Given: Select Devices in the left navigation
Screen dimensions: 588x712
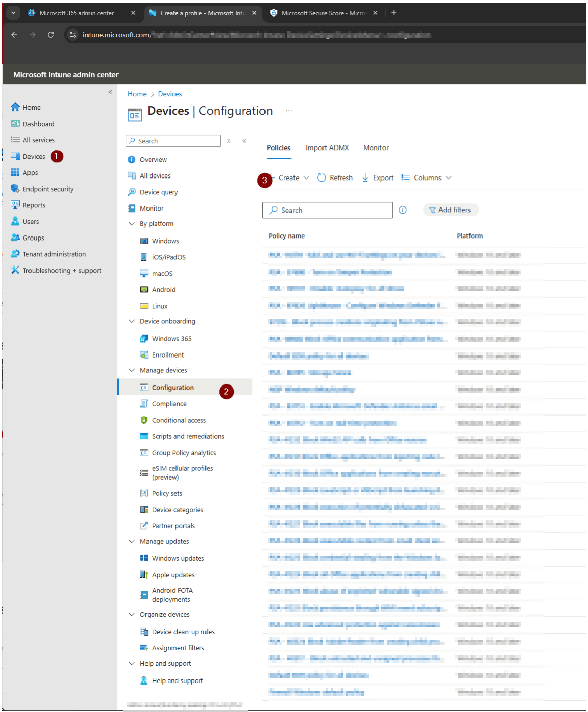Looking at the screenshot, I should point(34,157).
